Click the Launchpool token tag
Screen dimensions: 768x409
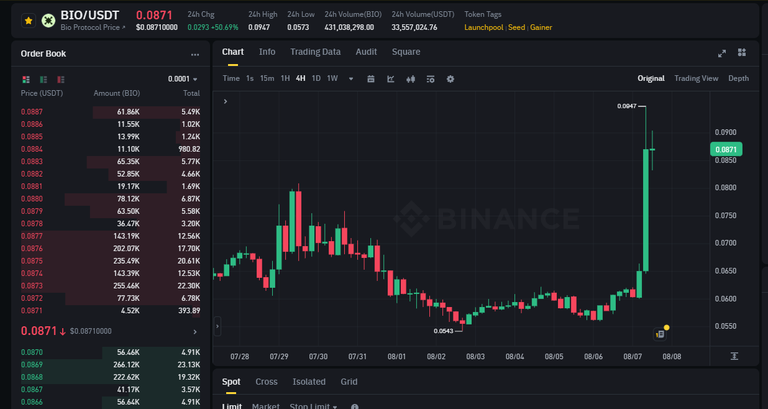[483, 27]
